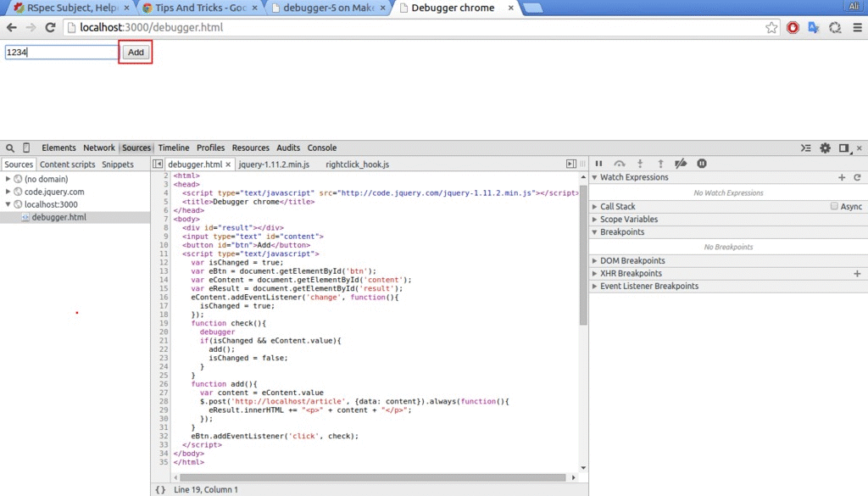This screenshot has height=496, width=868.
Task: Switch to the Network panel
Action: (x=99, y=148)
